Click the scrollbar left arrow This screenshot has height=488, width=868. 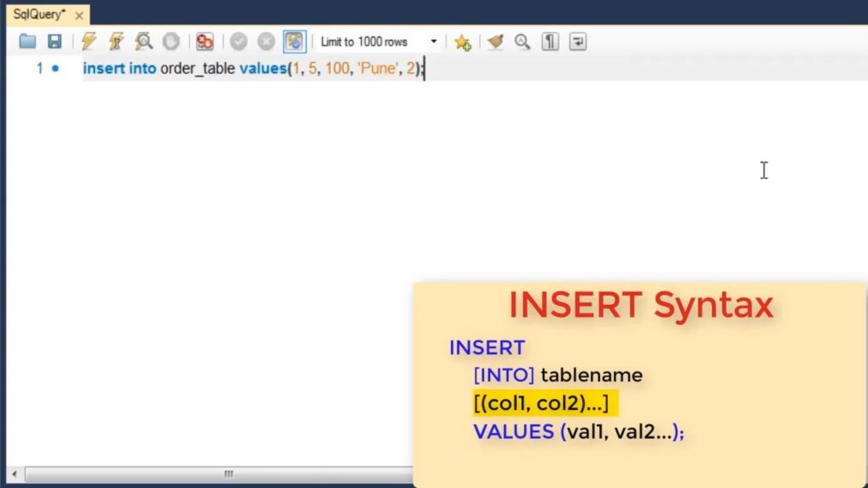pyautogui.click(x=14, y=474)
